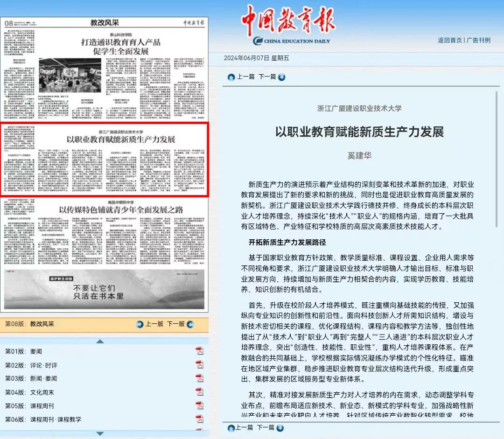Click the PDF icon beside 第03版 新闻·要闻
Image resolution: width=504 pixels, height=439 pixels.
coord(199,378)
